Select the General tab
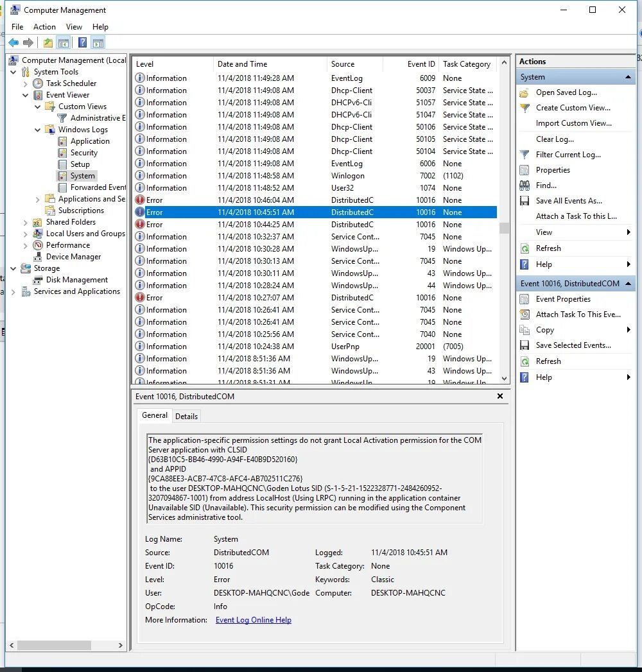This screenshot has height=672, width=642. pyautogui.click(x=155, y=415)
